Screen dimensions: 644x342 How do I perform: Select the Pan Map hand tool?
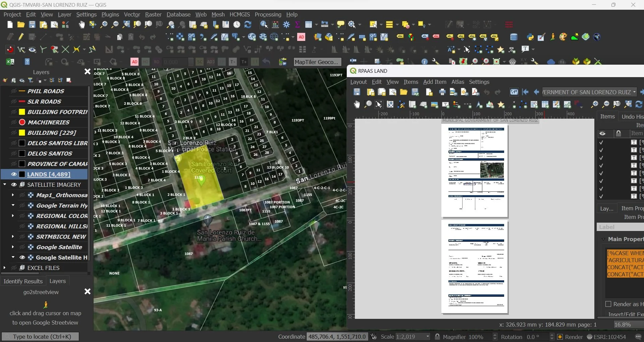point(82,25)
